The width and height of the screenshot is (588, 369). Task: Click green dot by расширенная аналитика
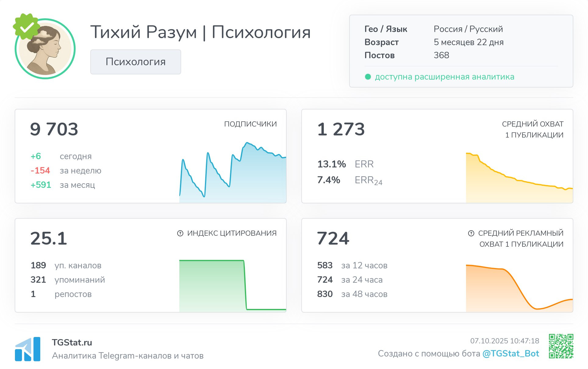click(368, 77)
